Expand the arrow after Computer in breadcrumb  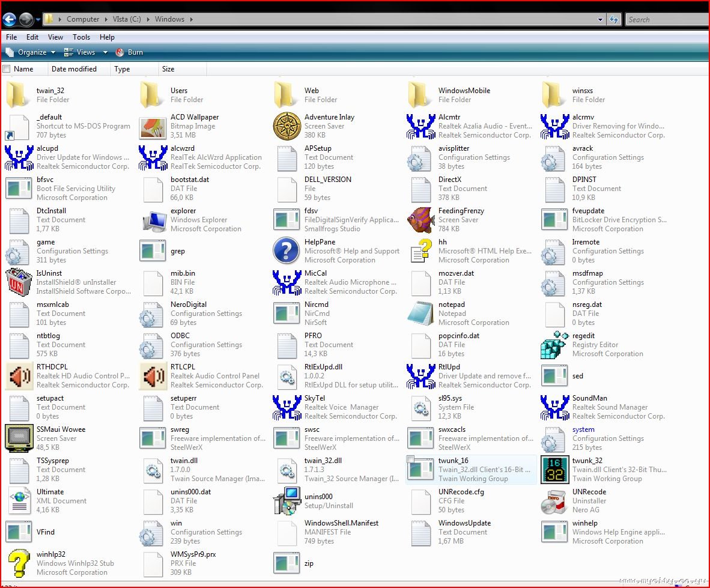(106, 19)
